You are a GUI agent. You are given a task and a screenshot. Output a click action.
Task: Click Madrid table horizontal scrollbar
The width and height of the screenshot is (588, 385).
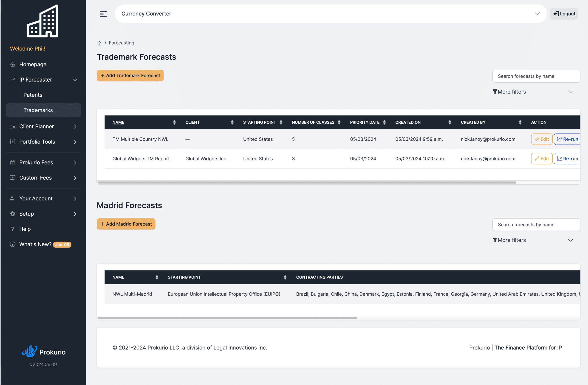[x=227, y=318]
